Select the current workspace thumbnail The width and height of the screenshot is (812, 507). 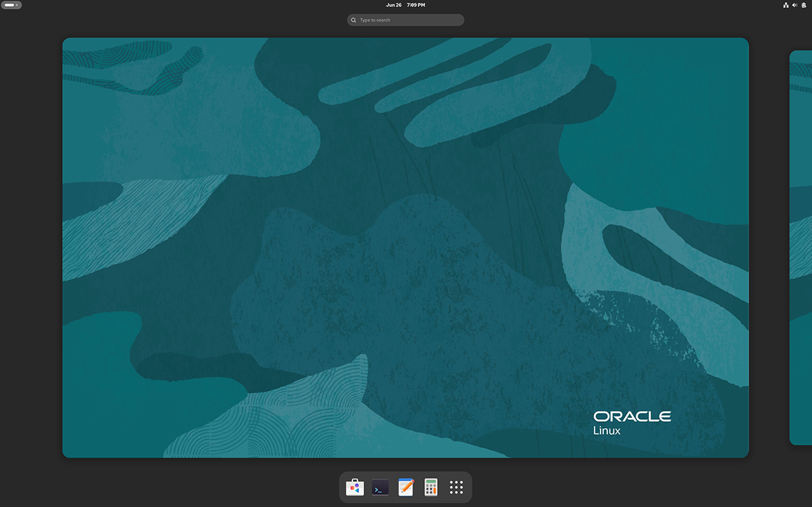pos(405,247)
